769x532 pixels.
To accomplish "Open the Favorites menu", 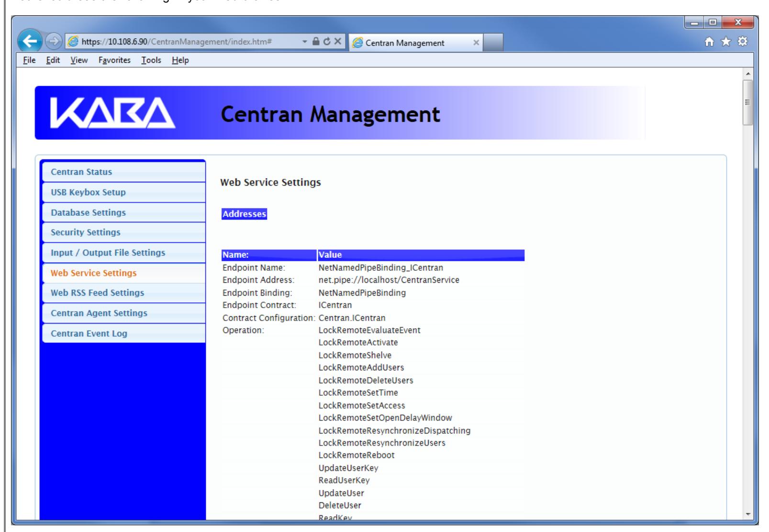I will (x=114, y=60).
